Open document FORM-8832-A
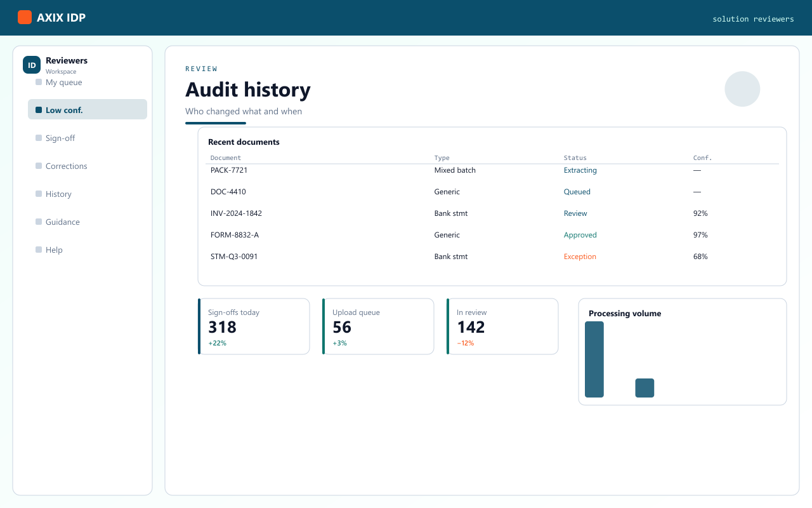 (235, 235)
